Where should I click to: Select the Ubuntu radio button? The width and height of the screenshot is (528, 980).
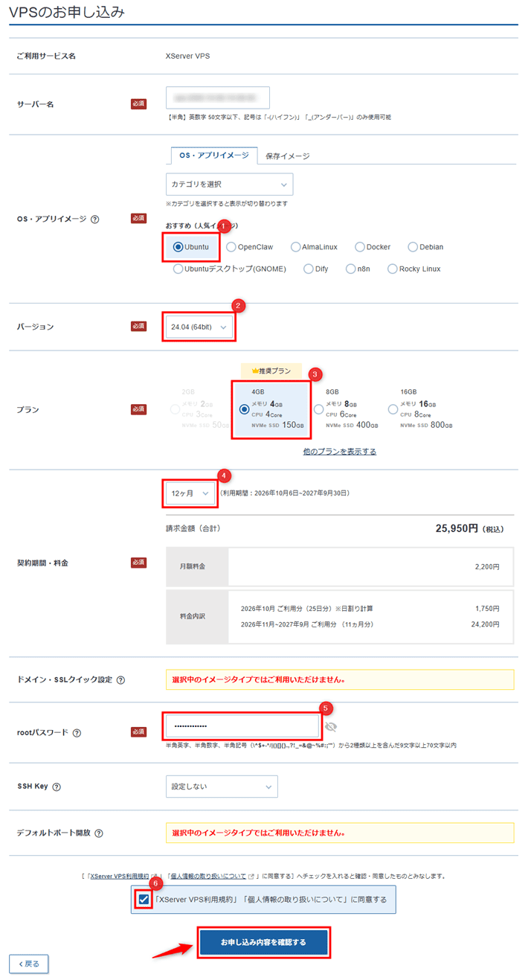(x=178, y=247)
